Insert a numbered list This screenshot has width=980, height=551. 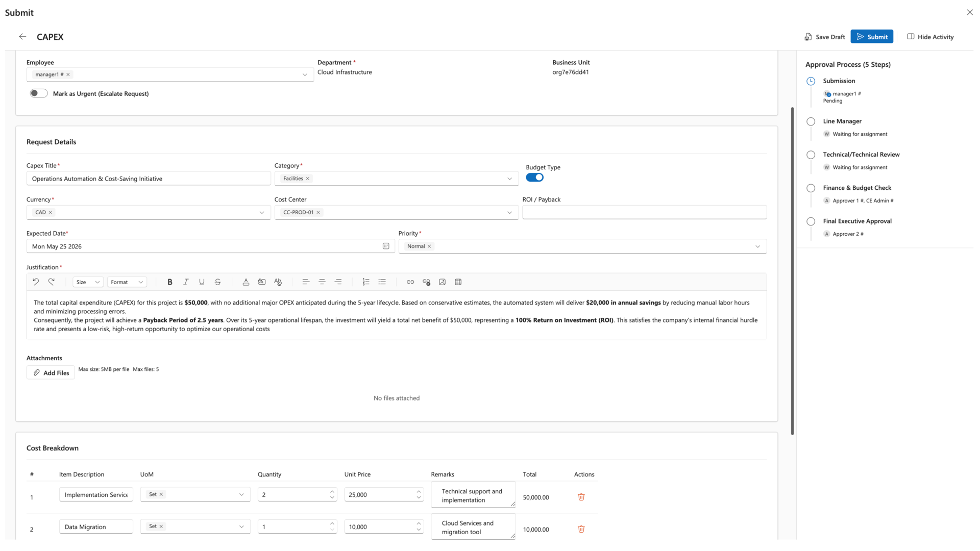(x=366, y=282)
